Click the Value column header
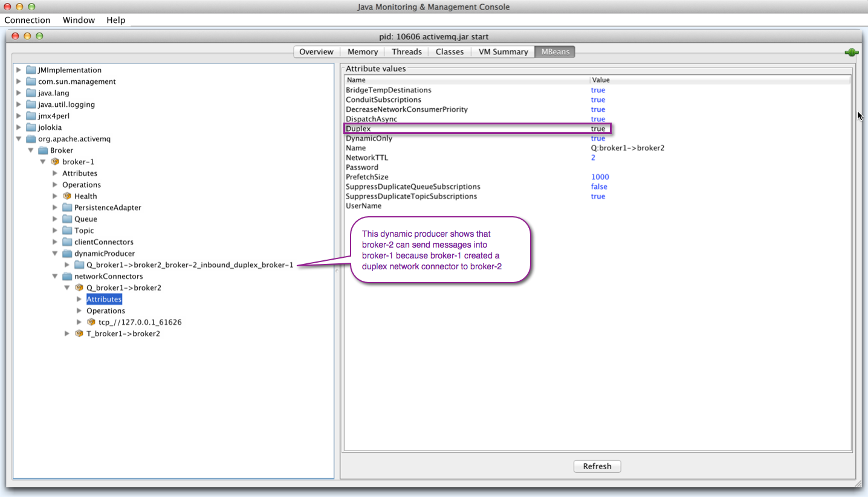Image resolution: width=868 pixels, height=497 pixels. click(721, 80)
